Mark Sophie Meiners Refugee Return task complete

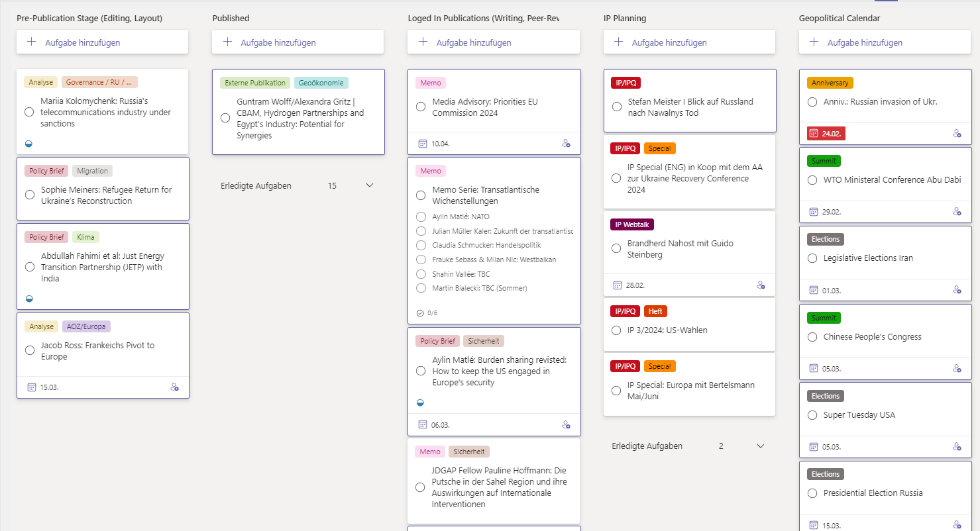click(x=30, y=195)
